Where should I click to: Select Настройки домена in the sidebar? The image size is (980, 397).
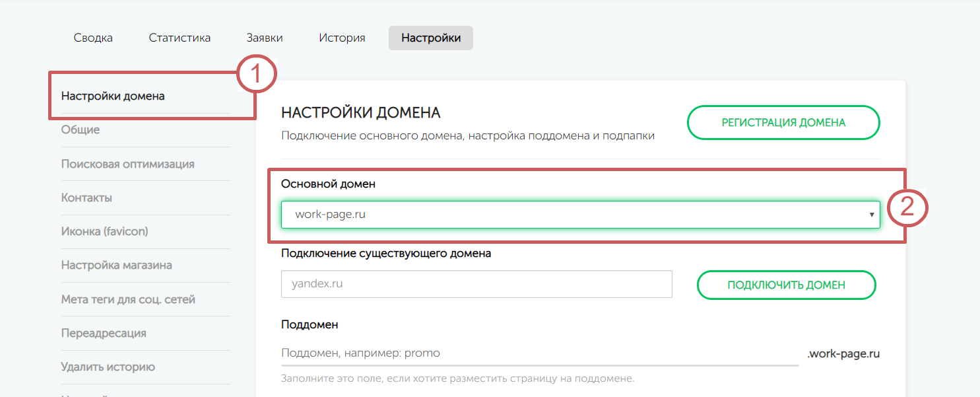(113, 96)
